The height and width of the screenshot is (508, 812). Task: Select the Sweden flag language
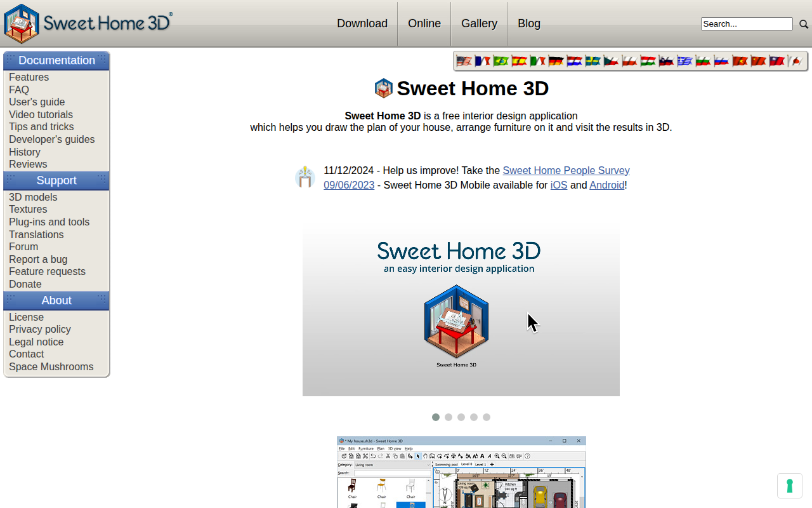point(593,61)
